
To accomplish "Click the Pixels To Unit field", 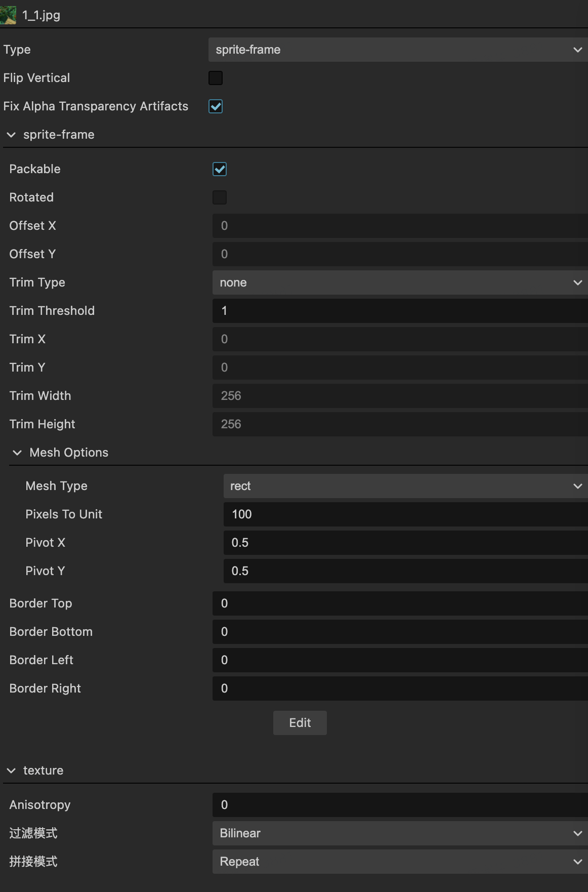I will [405, 514].
